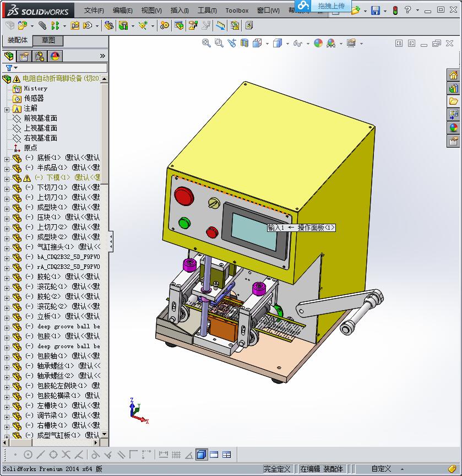The height and width of the screenshot is (476, 462).
Task: Open the SolidWorks Resources home icon
Action: click(453, 75)
